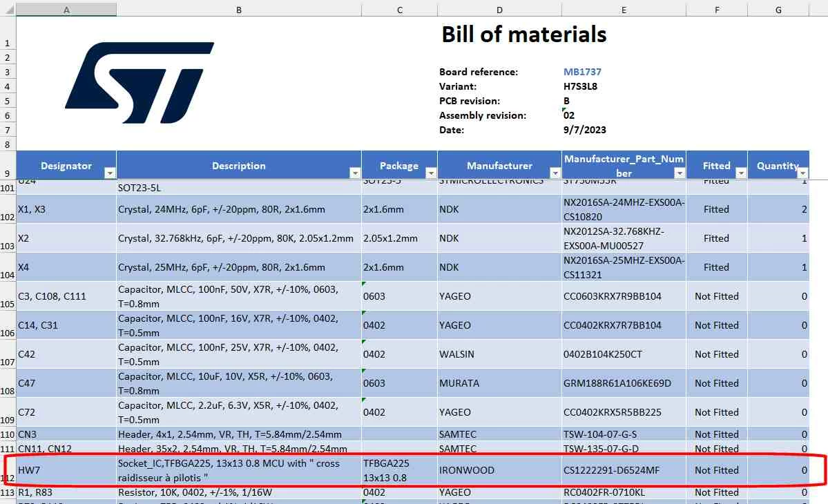The image size is (828, 504).
Task: Open the Fitted column filter dropdown
Action: pyautogui.click(x=741, y=173)
